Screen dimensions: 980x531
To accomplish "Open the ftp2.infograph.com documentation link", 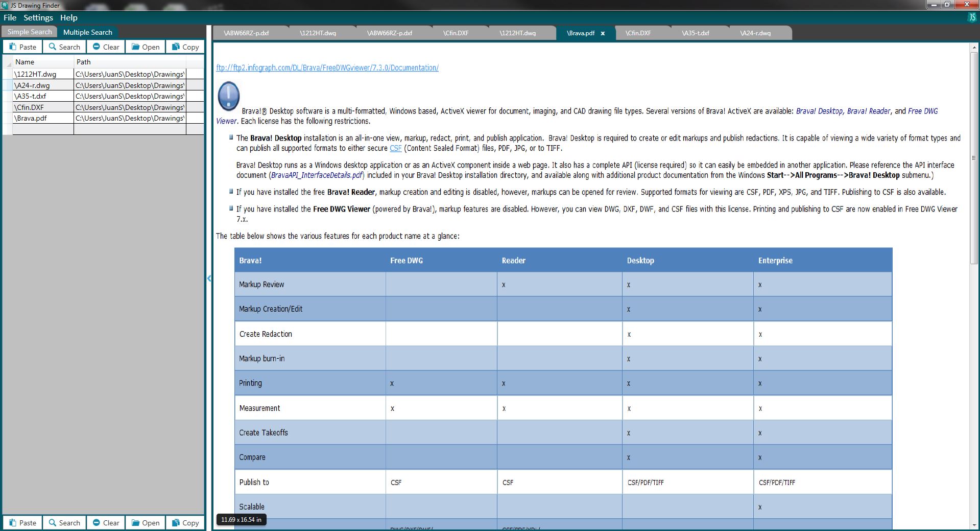I will pyautogui.click(x=327, y=68).
